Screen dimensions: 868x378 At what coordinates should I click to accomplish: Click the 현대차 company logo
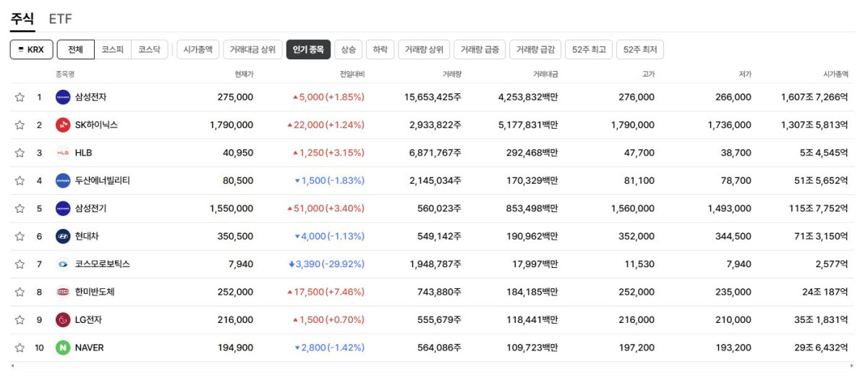click(63, 237)
